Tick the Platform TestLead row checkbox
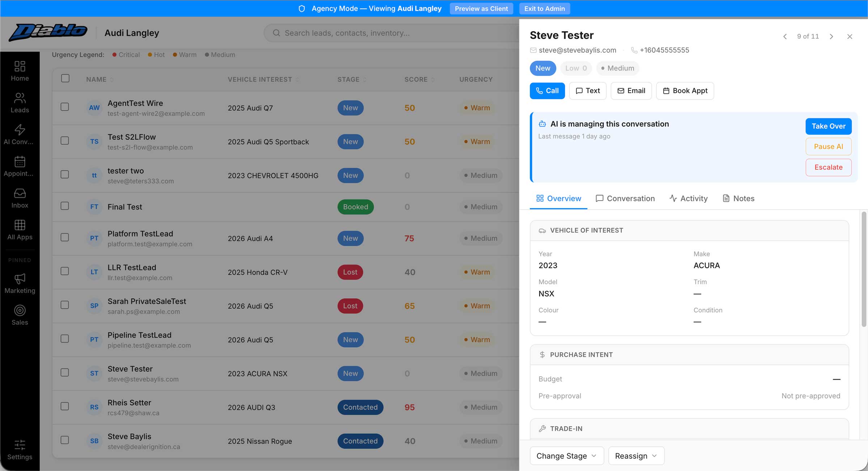The height and width of the screenshot is (471, 868). tap(65, 237)
